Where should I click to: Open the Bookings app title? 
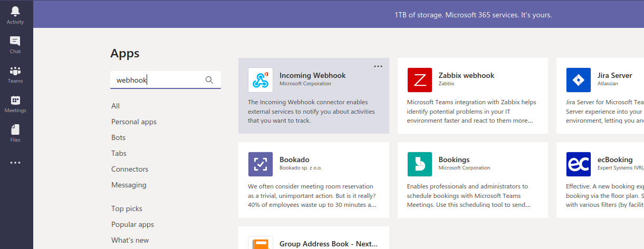tap(454, 160)
